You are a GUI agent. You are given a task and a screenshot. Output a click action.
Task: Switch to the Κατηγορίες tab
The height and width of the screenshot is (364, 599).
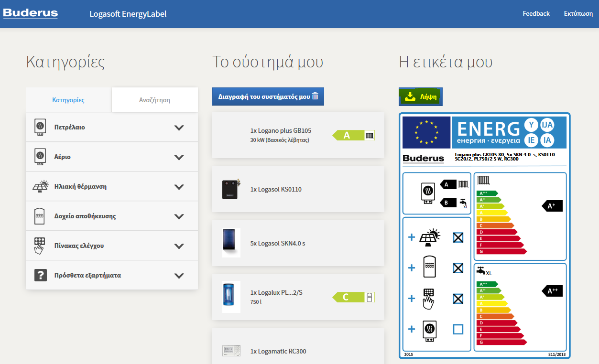pos(68,100)
